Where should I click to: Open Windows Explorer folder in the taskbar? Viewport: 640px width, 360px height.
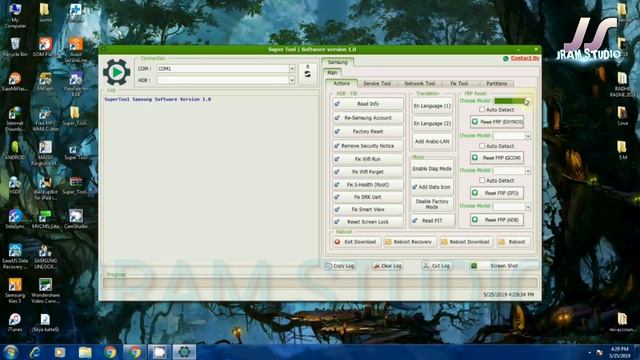(85, 352)
